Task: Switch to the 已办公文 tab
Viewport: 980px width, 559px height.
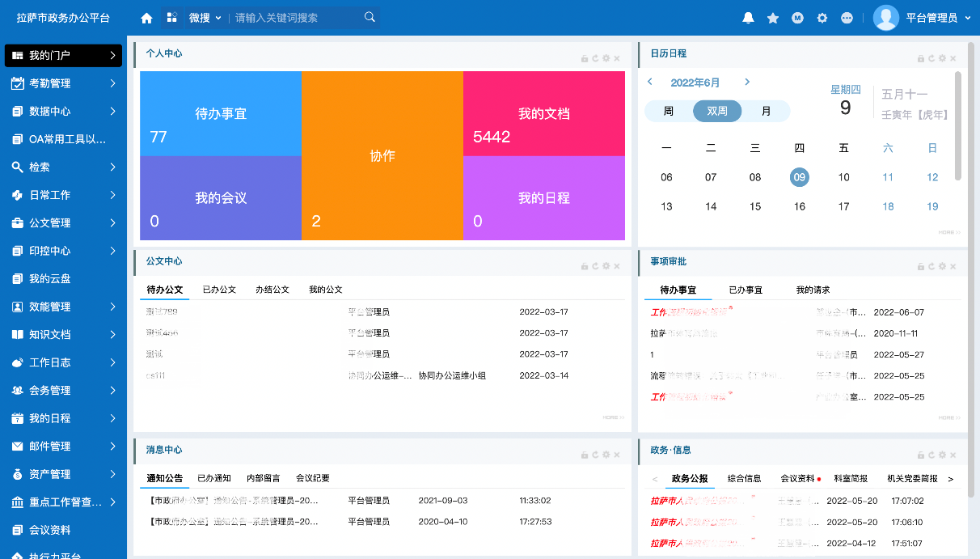Action: coord(219,290)
